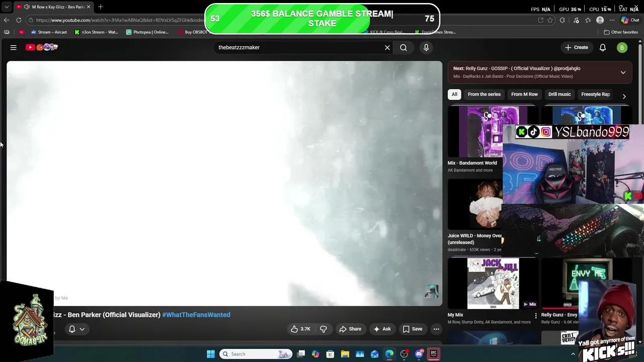The height and width of the screenshot is (362, 644).
Task: Click the taskbar Search box
Action: pyautogui.click(x=257, y=354)
